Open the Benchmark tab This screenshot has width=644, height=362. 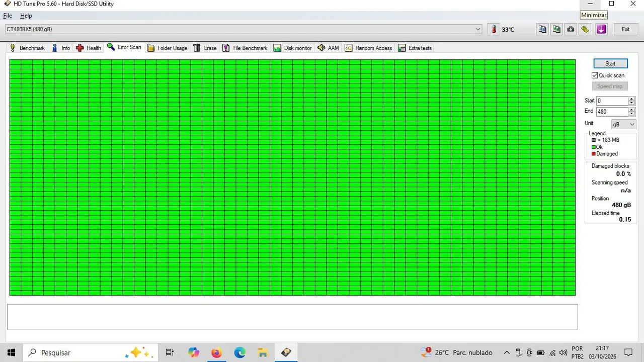(27, 48)
